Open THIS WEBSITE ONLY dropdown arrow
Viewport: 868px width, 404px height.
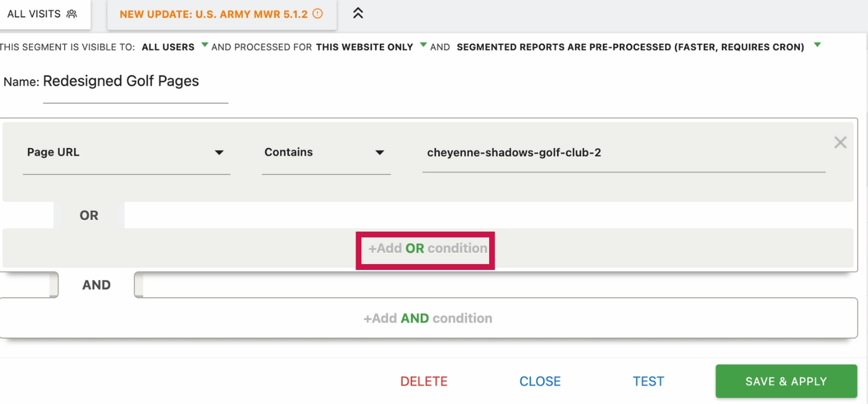click(x=424, y=45)
